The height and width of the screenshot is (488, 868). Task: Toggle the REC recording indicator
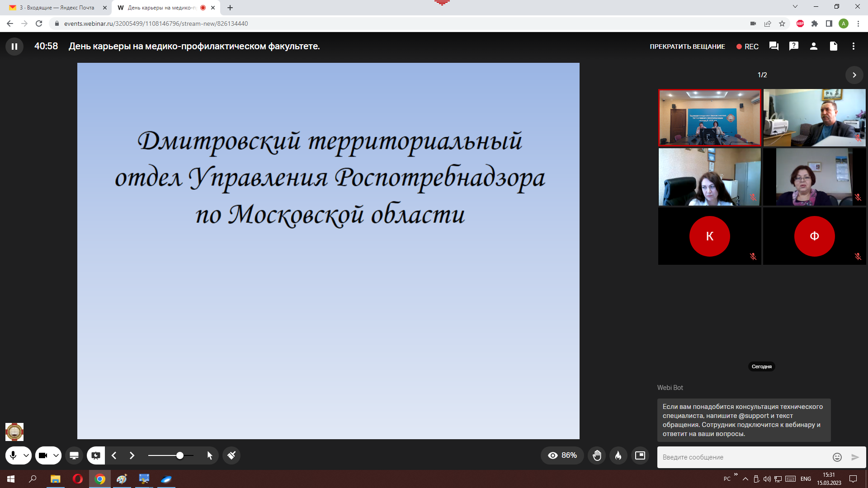coord(747,47)
